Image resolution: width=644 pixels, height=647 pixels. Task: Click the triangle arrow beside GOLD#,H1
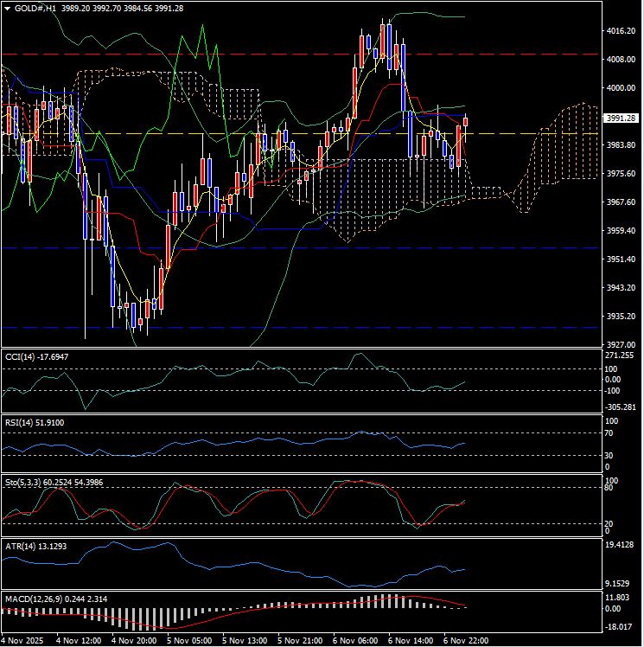coord(7,8)
